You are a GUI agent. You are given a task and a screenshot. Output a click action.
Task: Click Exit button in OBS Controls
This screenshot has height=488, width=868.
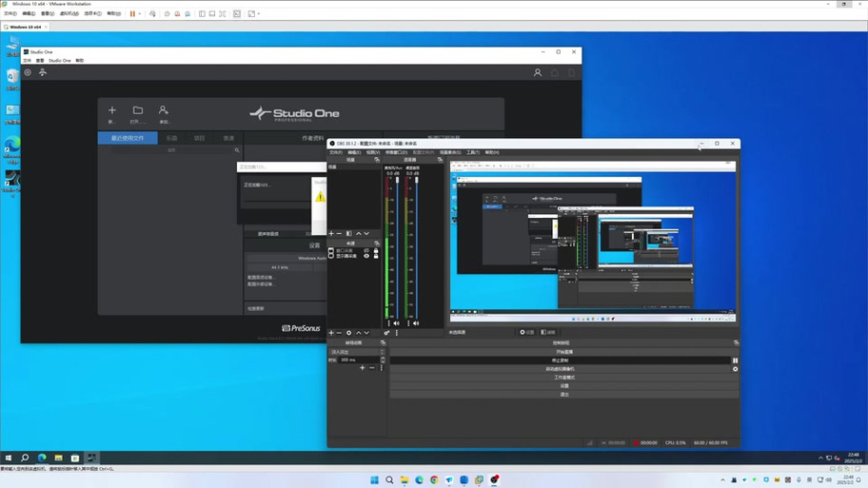coord(564,395)
